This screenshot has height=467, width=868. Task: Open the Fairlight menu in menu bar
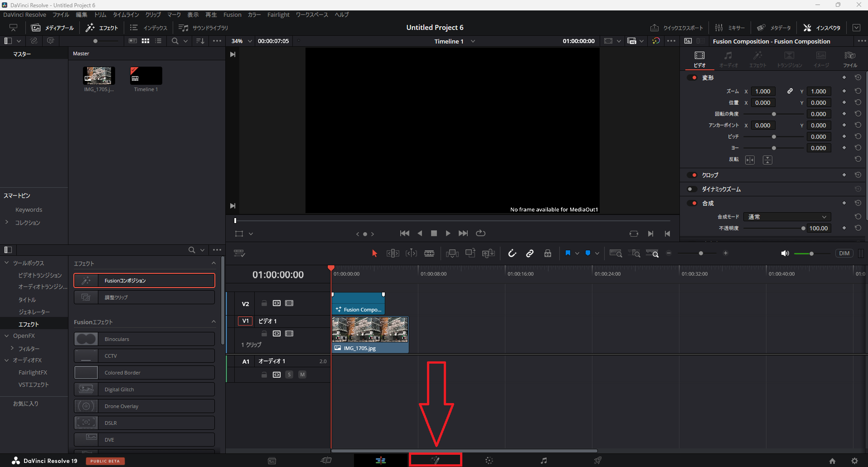(278, 15)
